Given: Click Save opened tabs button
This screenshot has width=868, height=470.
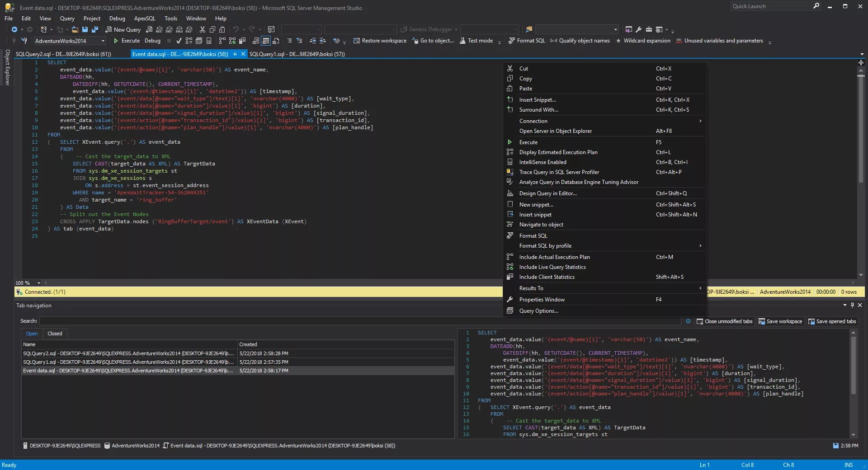Looking at the screenshot, I should [x=832, y=321].
